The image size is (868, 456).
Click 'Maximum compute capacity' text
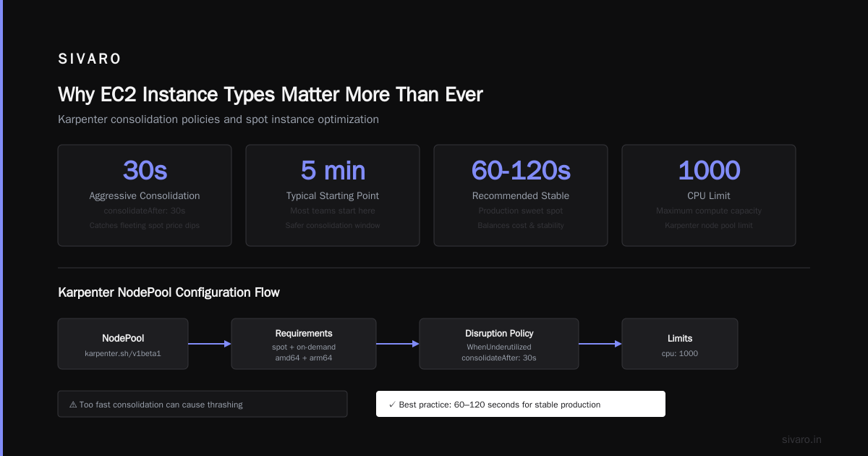709,211
